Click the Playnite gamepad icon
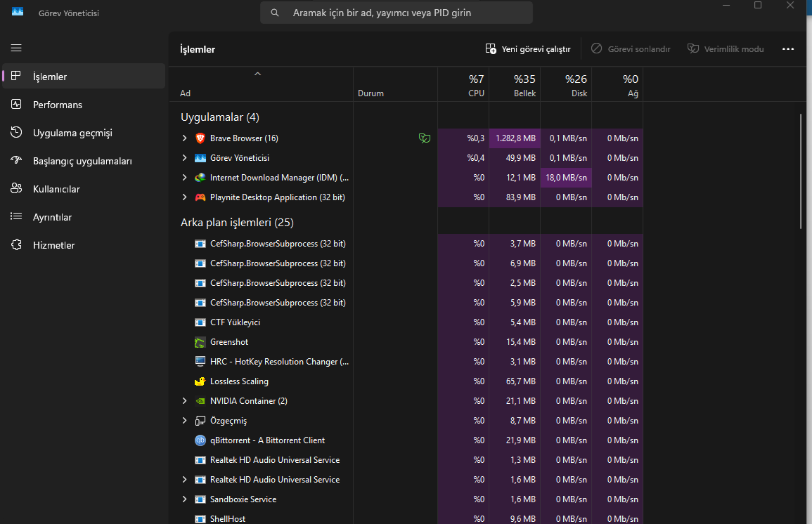The height and width of the screenshot is (524, 812). tap(200, 197)
